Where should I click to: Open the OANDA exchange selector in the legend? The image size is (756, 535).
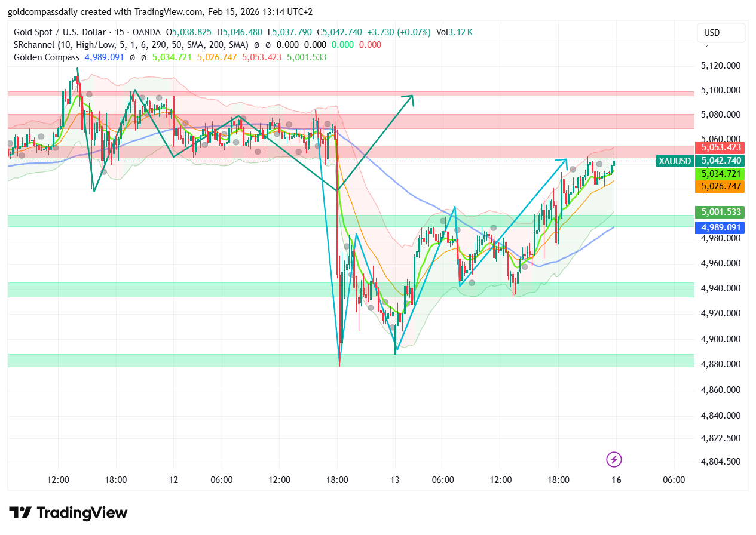click(148, 32)
